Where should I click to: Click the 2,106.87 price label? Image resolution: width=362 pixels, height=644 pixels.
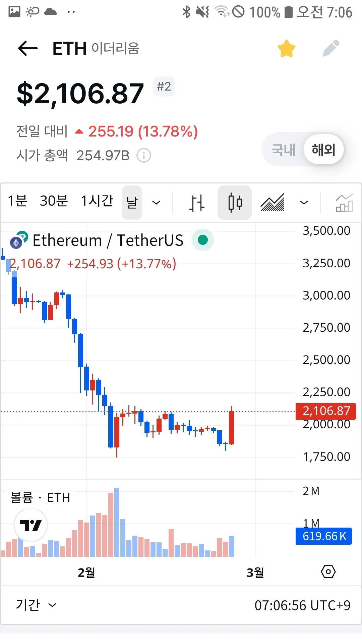click(325, 411)
